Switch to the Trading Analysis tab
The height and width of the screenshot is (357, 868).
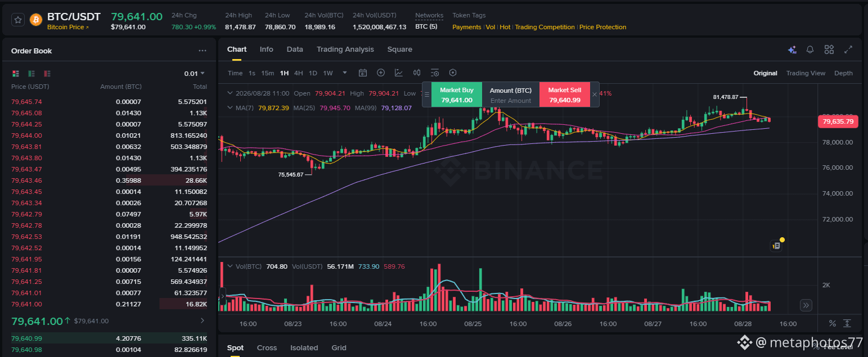(345, 49)
